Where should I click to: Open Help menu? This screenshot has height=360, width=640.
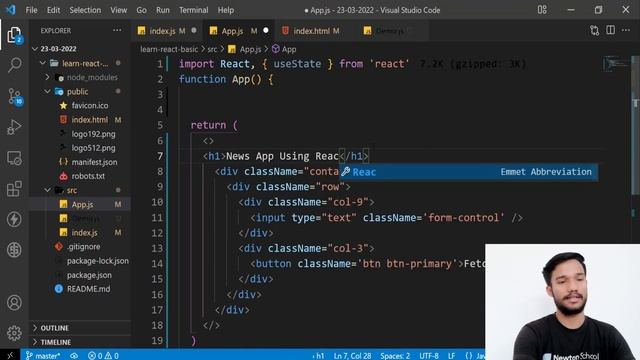tap(226, 10)
